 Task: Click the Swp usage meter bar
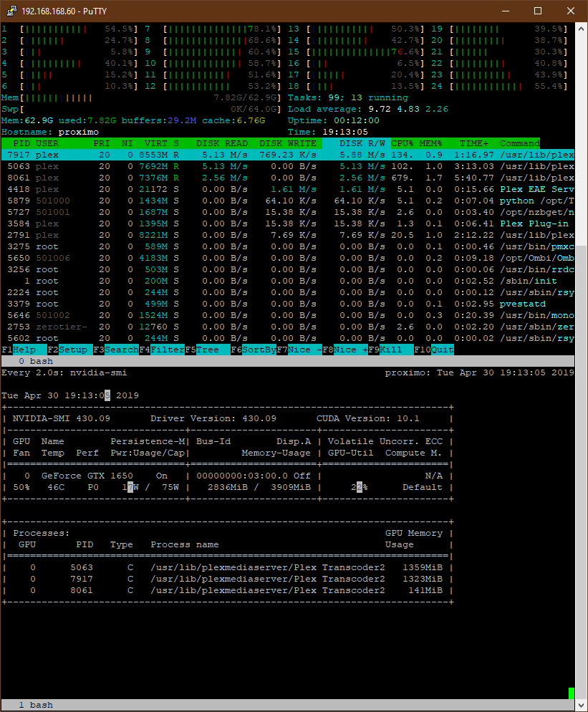tap(141, 109)
